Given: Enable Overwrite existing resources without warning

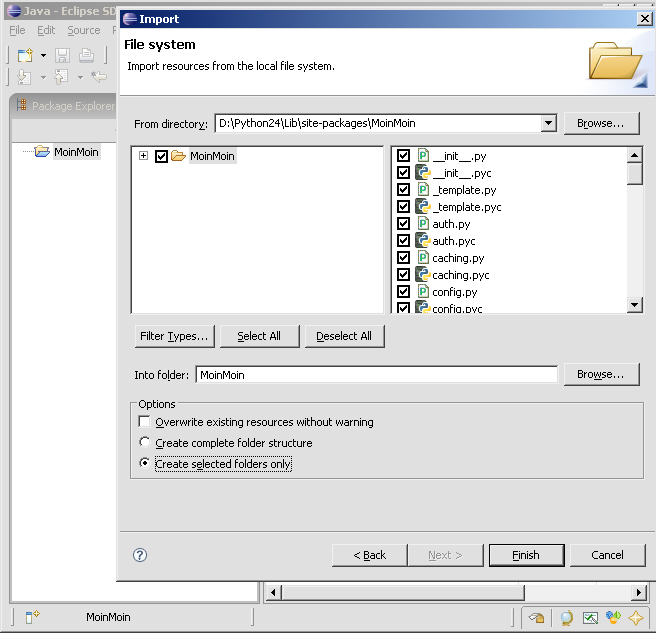Looking at the screenshot, I should pos(145,422).
